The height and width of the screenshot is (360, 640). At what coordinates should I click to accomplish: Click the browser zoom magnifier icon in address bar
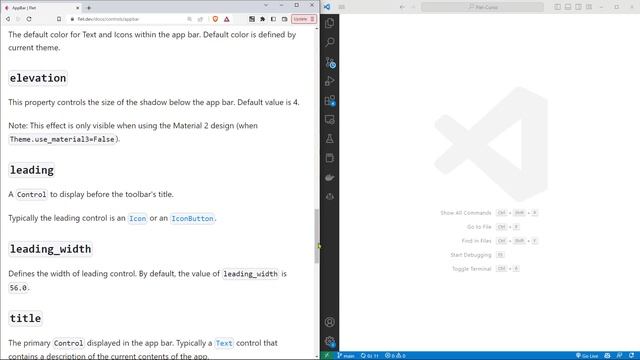(x=189, y=19)
